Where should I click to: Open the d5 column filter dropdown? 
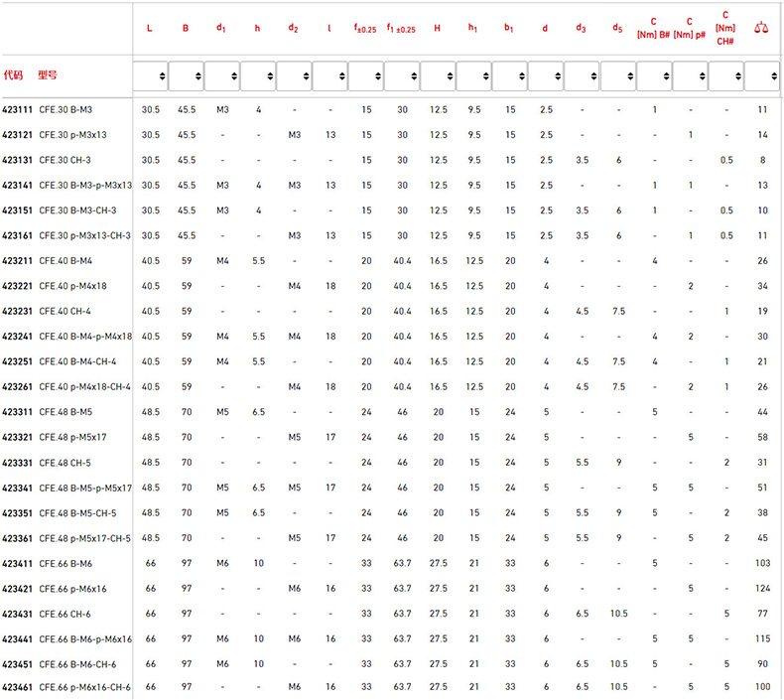(617, 75)
